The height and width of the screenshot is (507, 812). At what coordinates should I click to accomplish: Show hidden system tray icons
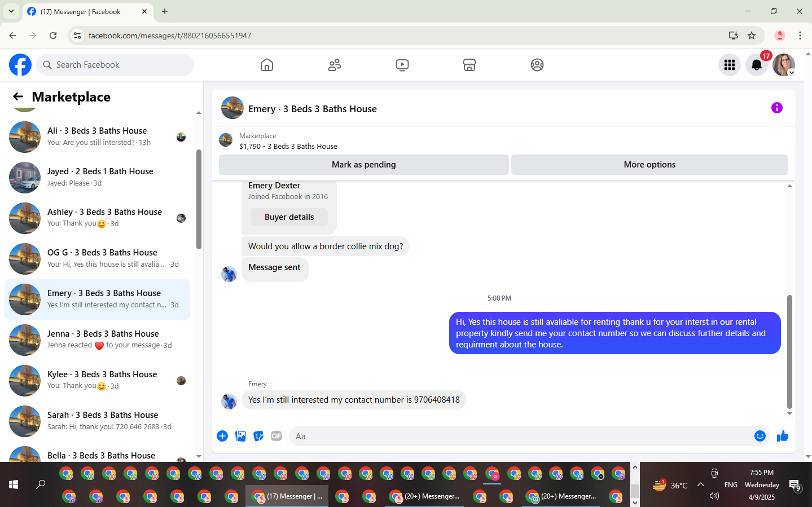701,484
